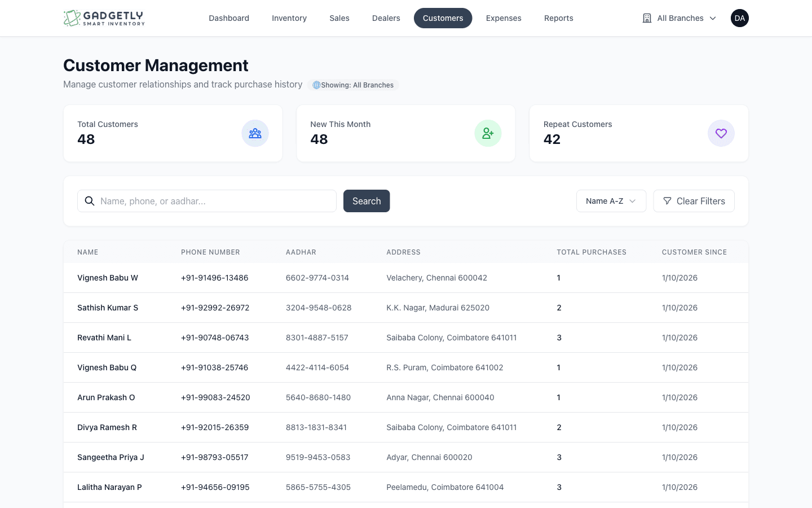
Task: Select customer Divya Ramesh R
Action: pos(107,427)
